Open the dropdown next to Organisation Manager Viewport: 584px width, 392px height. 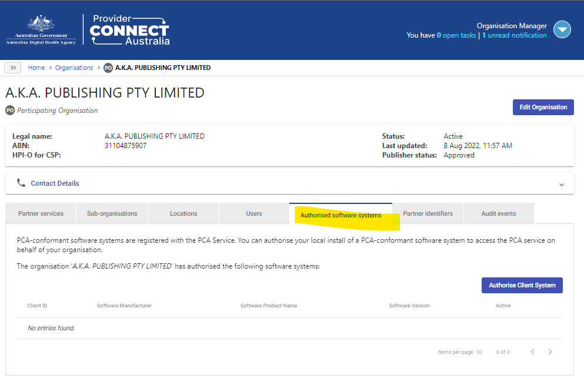click(x=562, y=29)
